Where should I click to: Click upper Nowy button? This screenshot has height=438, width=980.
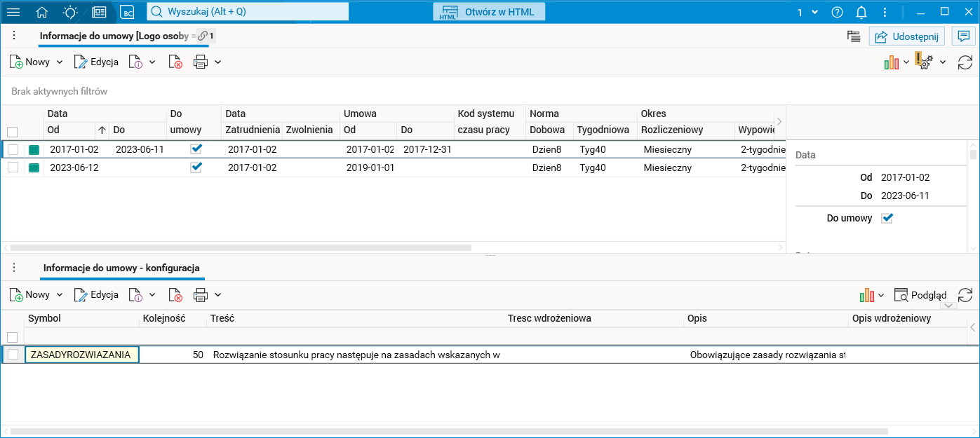coord(30,62)
